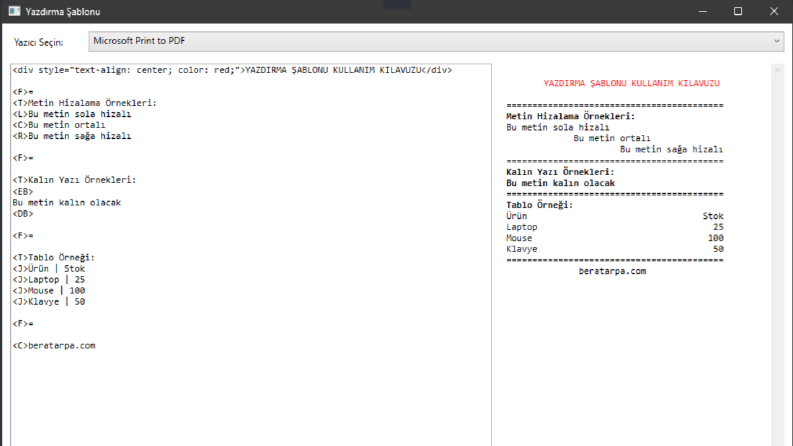Click the '<J>Mouse | 100' editor line
Screen dimensions: 793x446
(49, 291)
